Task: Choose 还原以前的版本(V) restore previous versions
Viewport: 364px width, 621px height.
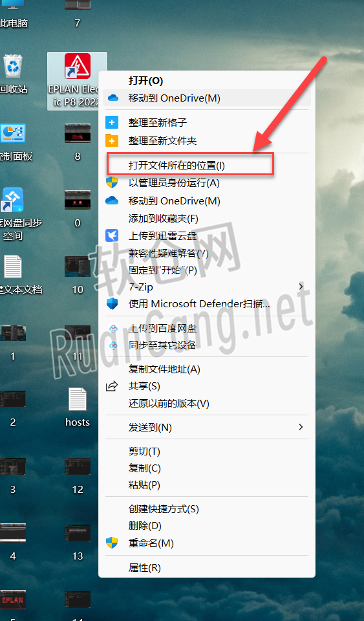Action: 206,404
